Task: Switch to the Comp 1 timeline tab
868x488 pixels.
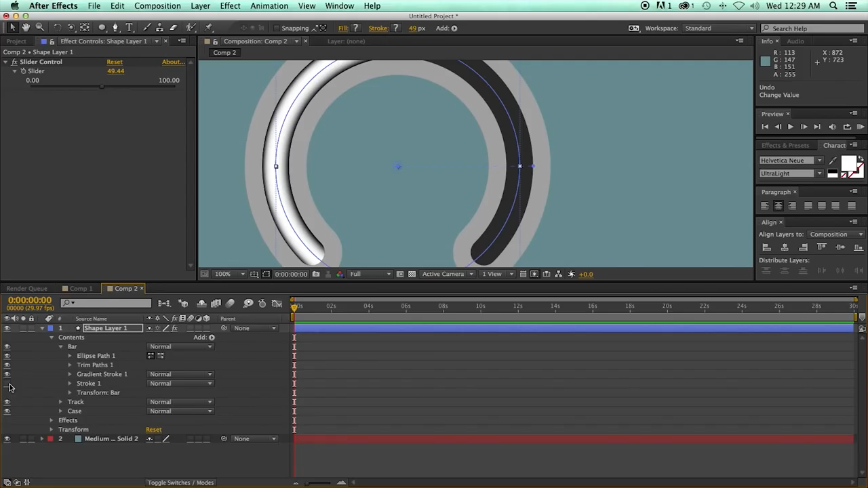Action: 81,289
